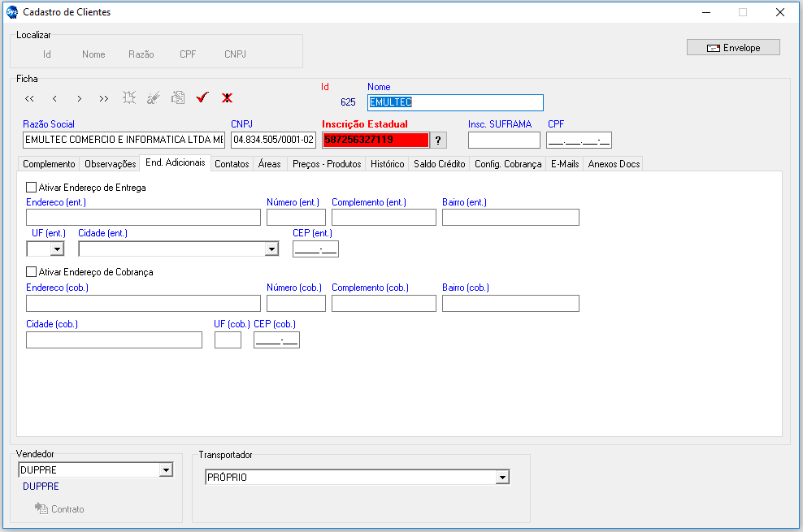The height and width of the screenshot is (532, 803).
Task: Go to the next record (>)
Action: click(x=79, y=98)
